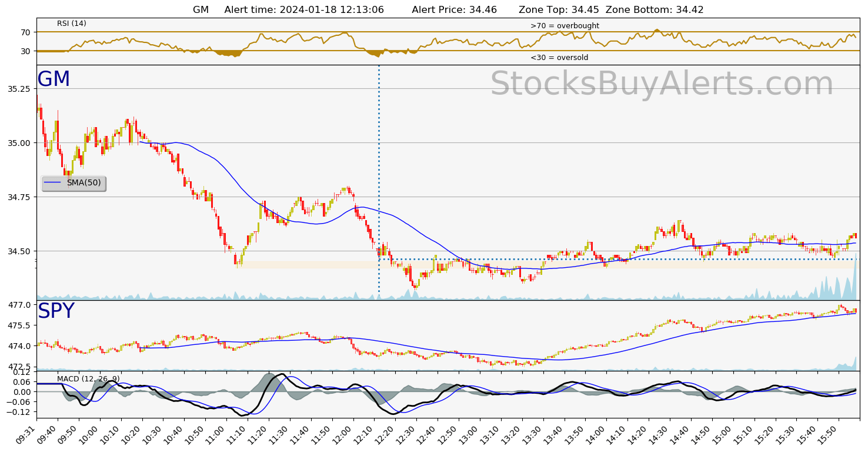Click the '<30 = oversold' annotation
The image size is (868, 452).
click(x=559, y=58)
